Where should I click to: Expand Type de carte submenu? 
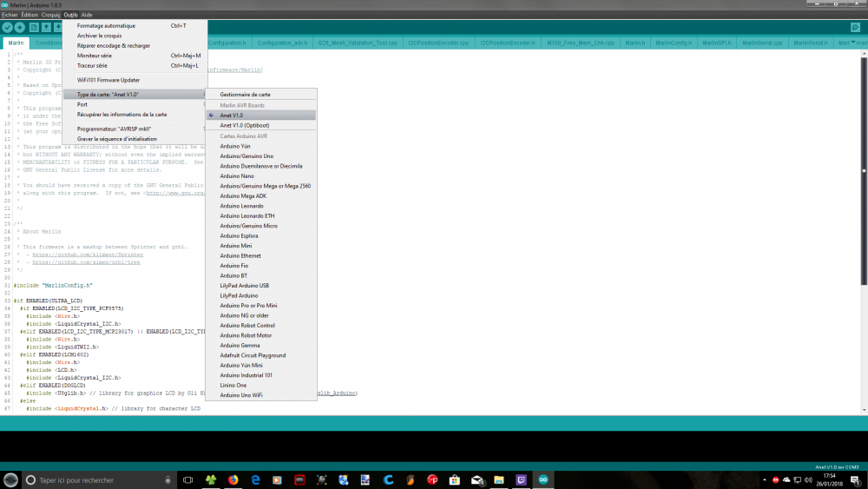click(x=135, y=94)
